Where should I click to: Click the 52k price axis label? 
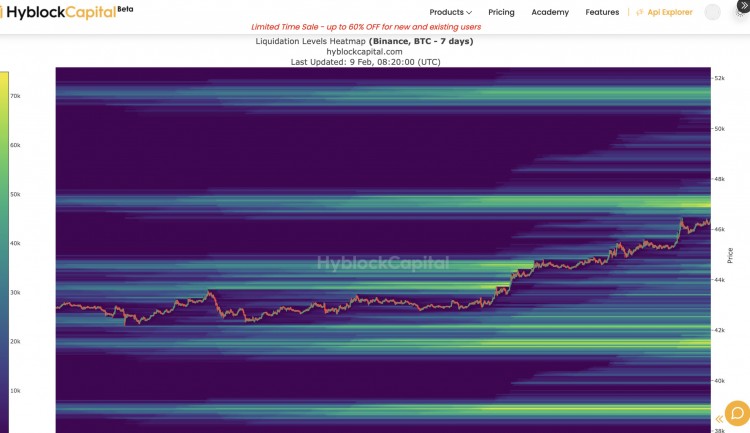click(x=719, y=78)
